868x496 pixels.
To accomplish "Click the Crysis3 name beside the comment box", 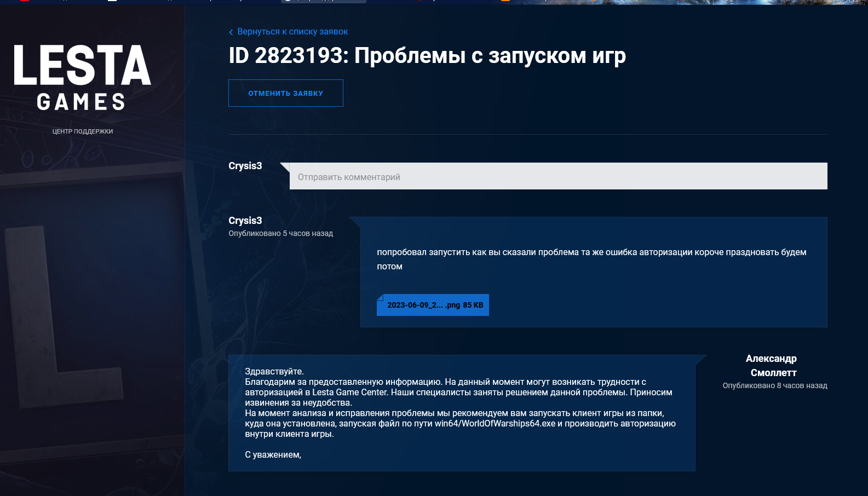I will (245, 166).
